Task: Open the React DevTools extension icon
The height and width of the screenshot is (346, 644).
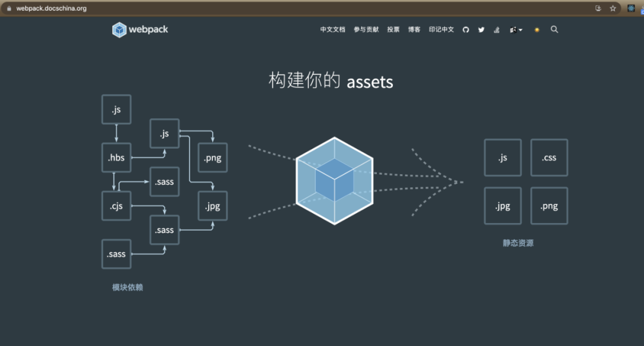Action: pos(631,8)
